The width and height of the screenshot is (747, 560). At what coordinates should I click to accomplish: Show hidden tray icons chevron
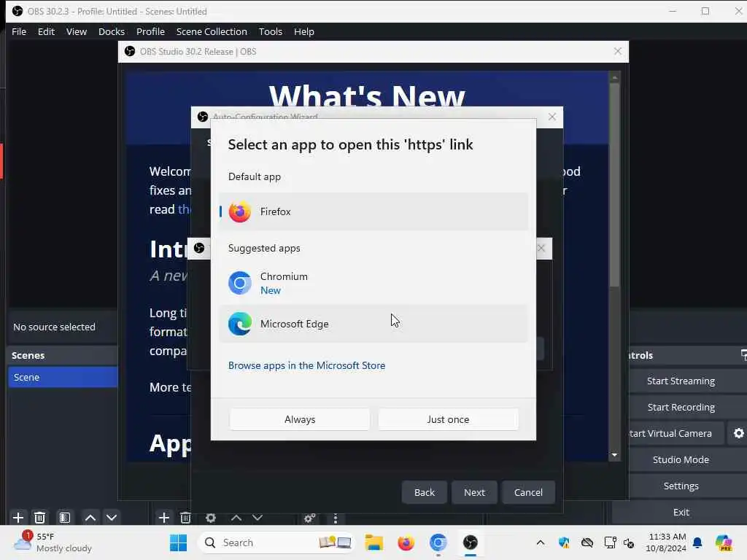coord(541,542)
